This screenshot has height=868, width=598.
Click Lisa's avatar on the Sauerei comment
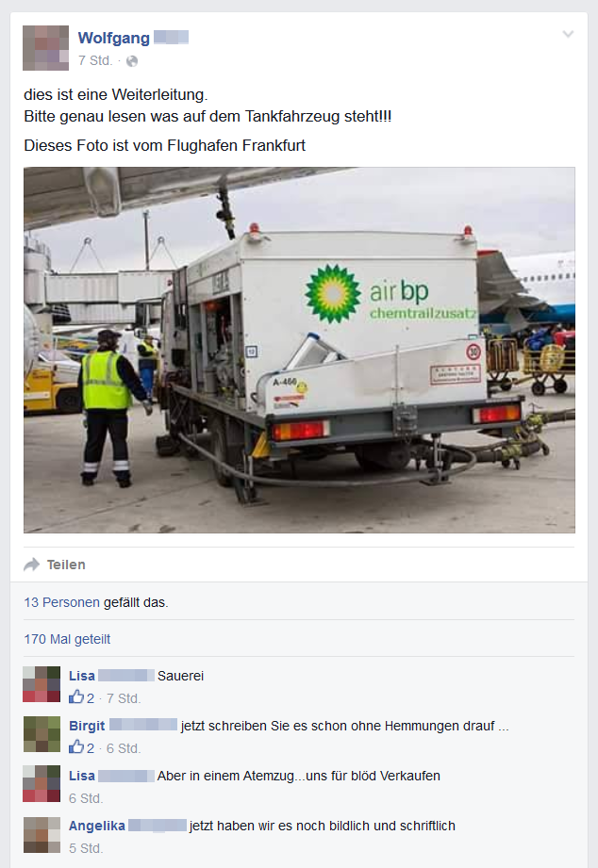(x=42, y=684)
